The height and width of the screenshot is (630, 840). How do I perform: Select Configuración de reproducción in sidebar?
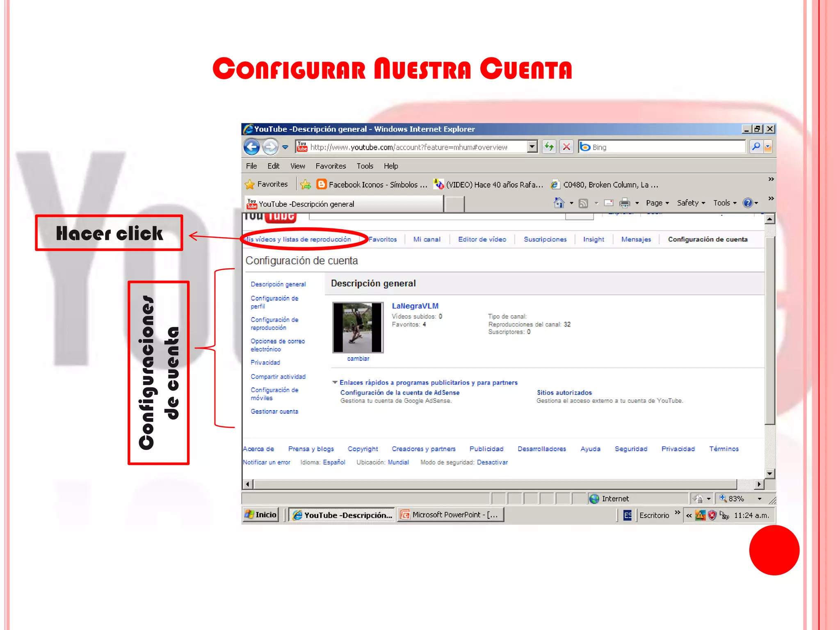(x=274, y=324)
